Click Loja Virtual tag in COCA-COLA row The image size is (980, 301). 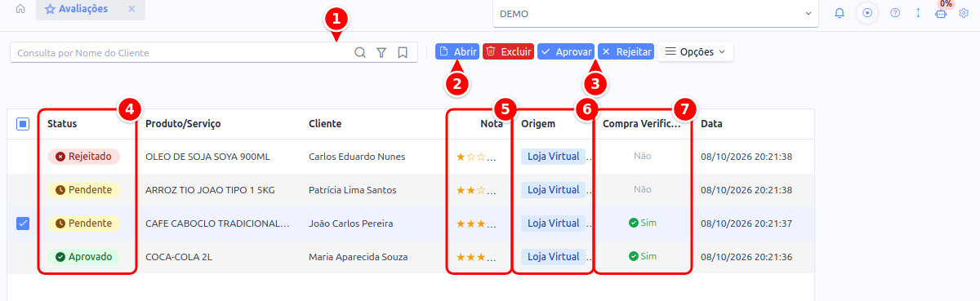point(553,256)
